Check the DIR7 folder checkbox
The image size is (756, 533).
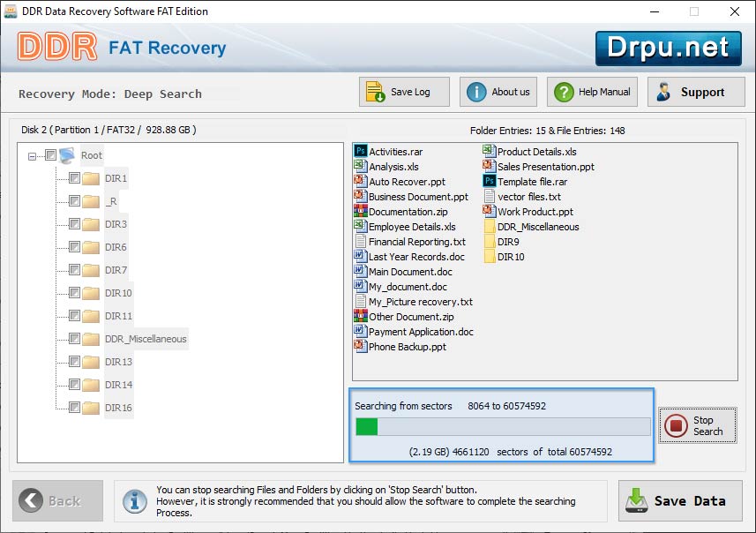[74, 270]
